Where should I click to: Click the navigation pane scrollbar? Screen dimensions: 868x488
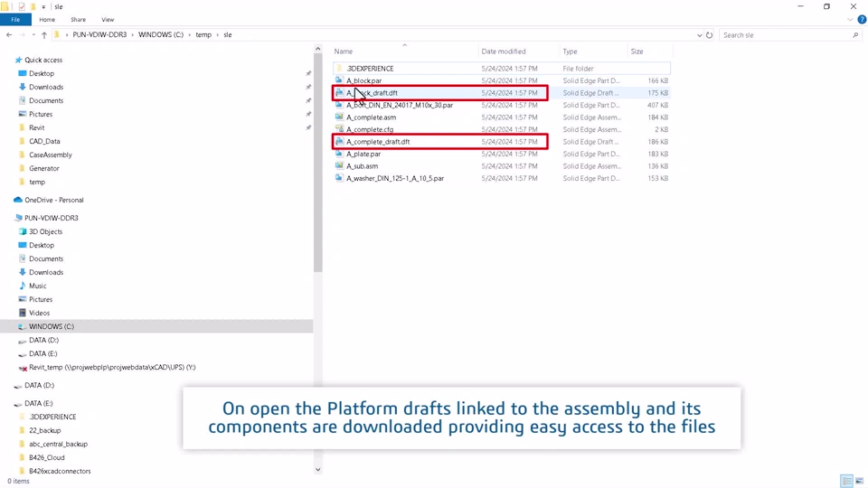[317, 164]
